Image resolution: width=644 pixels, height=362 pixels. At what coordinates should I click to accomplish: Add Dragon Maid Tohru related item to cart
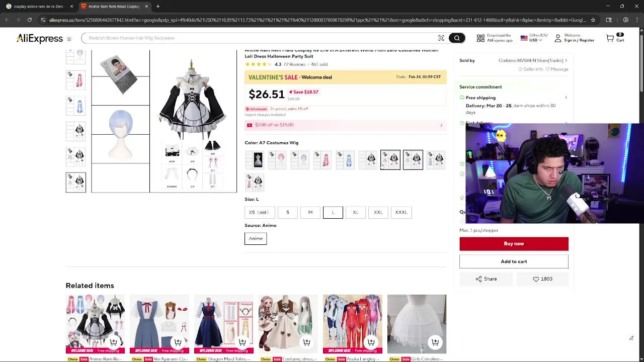(242, 342)
